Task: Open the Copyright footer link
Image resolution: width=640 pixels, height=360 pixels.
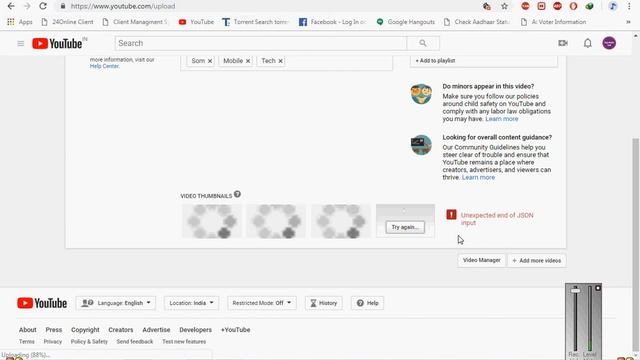Action: [x=85, y=330]
